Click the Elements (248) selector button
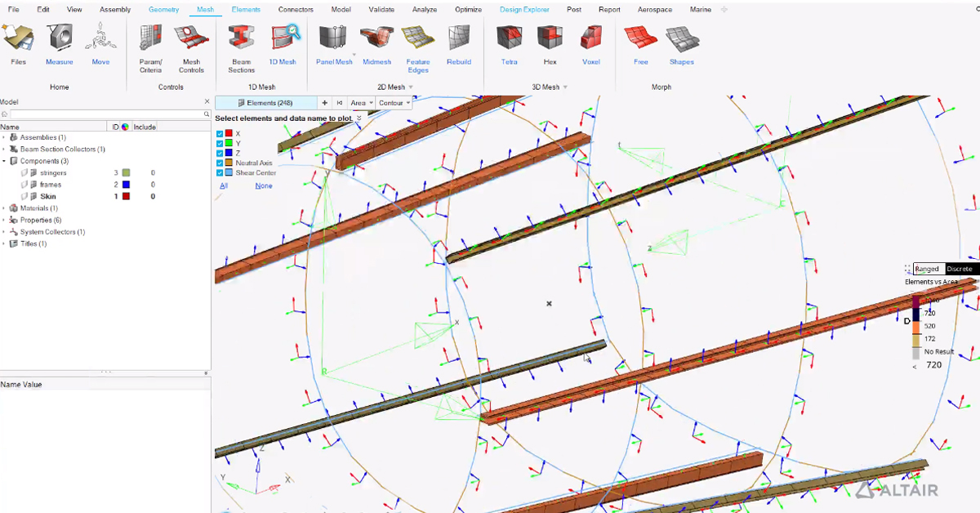This screenshot has width=980, height=513. pyautogui.click(x=265, y=103)
